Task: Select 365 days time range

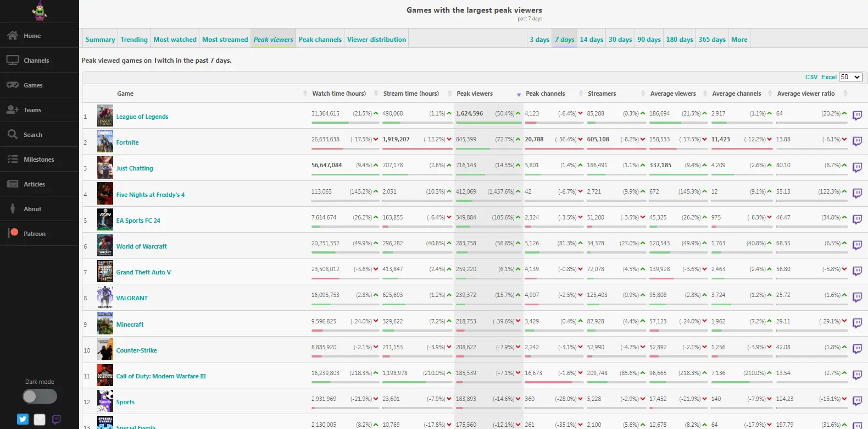Action: coord(712,39)
